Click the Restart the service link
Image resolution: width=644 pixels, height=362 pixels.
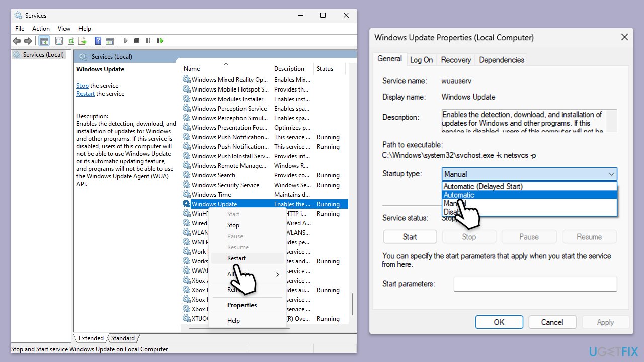click(x=86, y=94)
